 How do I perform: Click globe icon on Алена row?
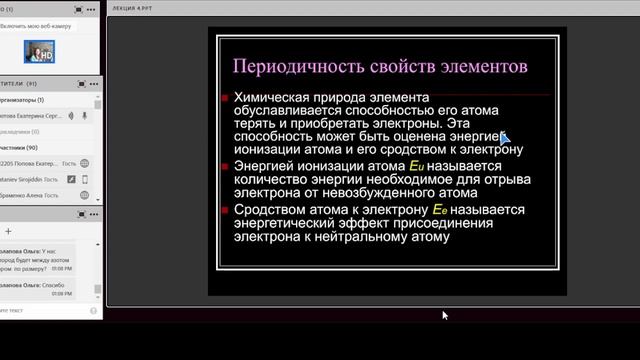84,195
